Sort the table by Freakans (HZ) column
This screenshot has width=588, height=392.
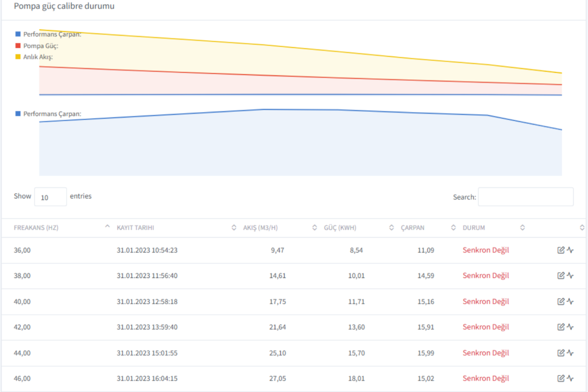coord(36,228)
